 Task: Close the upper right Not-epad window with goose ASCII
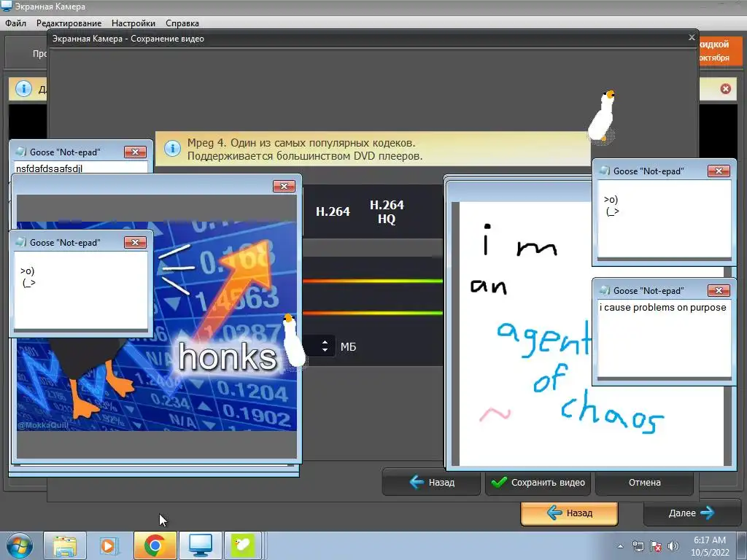coord(719,171)
